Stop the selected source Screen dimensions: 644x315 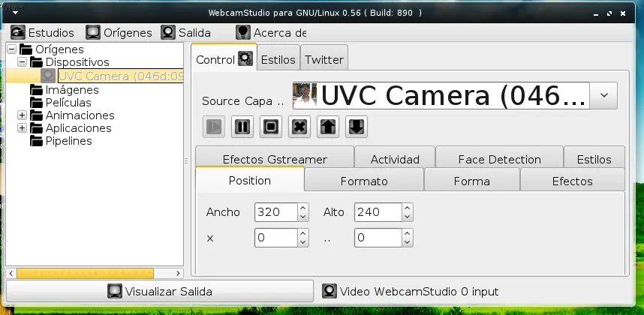coord(271,127)
